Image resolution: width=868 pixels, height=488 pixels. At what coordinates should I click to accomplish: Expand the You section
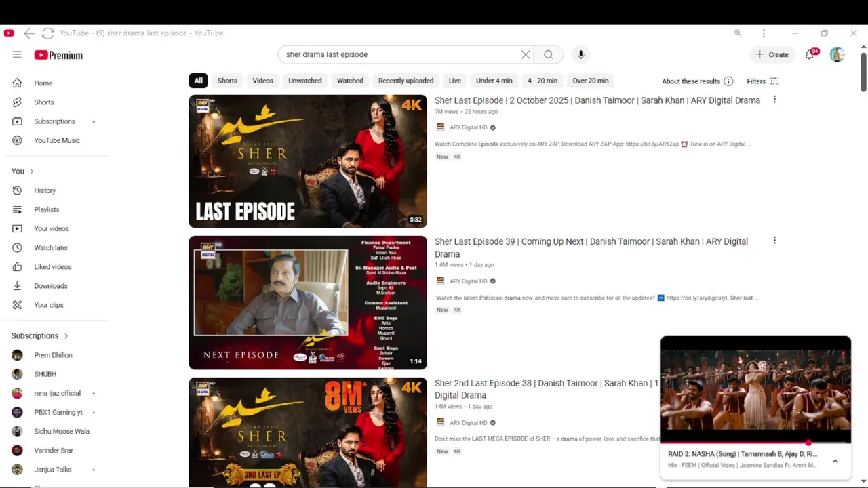tap(22, 171)
